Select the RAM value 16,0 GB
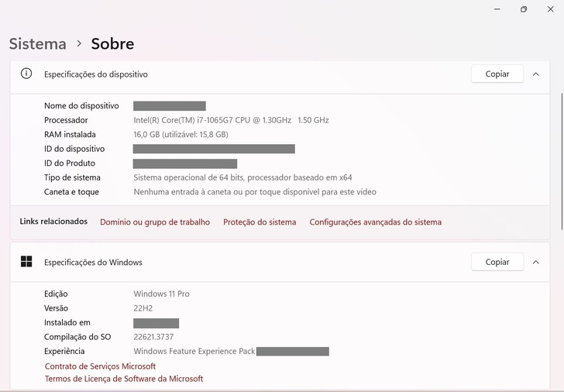This screenshot has width=564, height=392. (181, 135)
